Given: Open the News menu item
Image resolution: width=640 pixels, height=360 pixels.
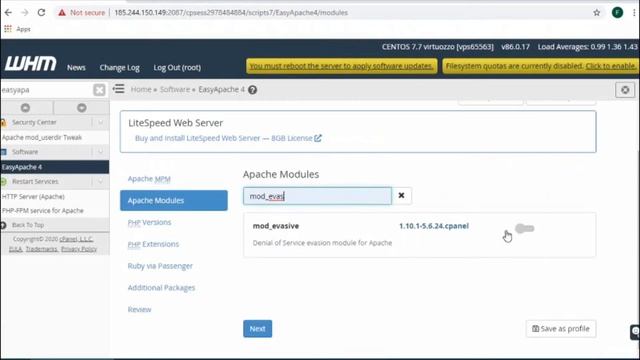Looking at the screenshot, I should click(76, 67).
